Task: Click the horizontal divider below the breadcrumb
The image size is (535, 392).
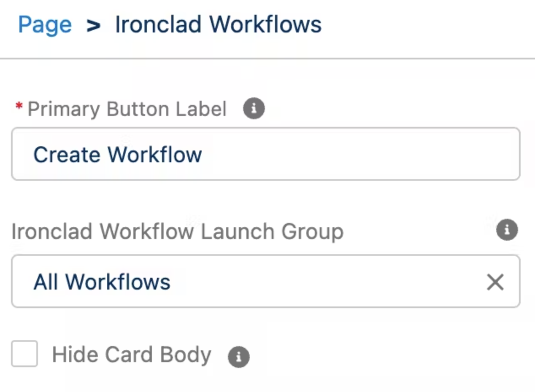Action: point(267,59)
